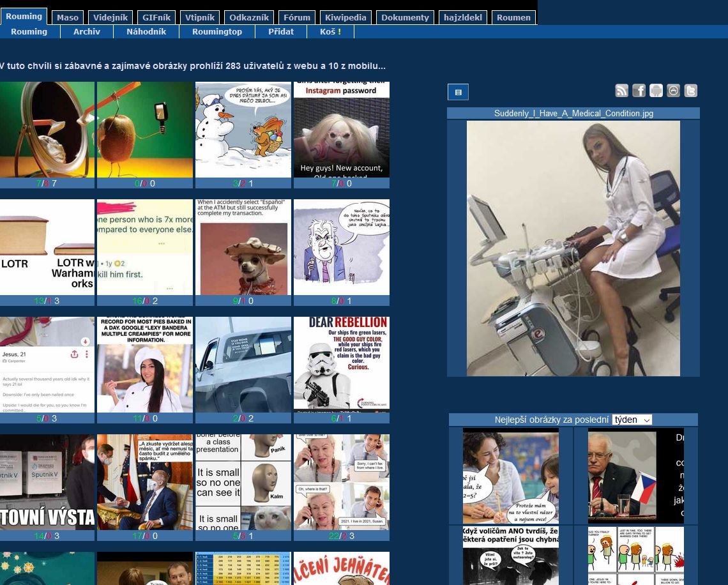Image resolution: width=728 pixels, height=585 pixels.
Task: Open the pies baked chef thumbnail
Action: [145, 365]
